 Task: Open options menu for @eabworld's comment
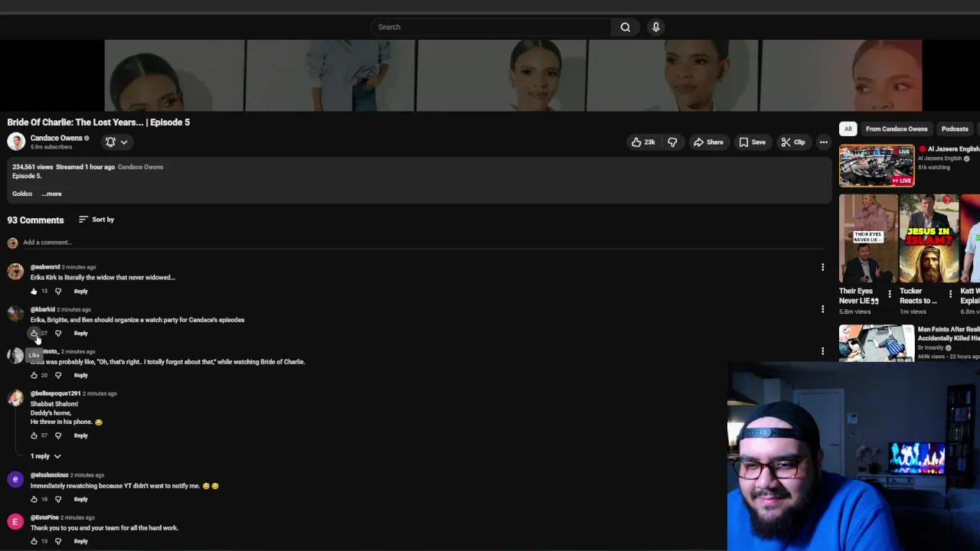822,268
